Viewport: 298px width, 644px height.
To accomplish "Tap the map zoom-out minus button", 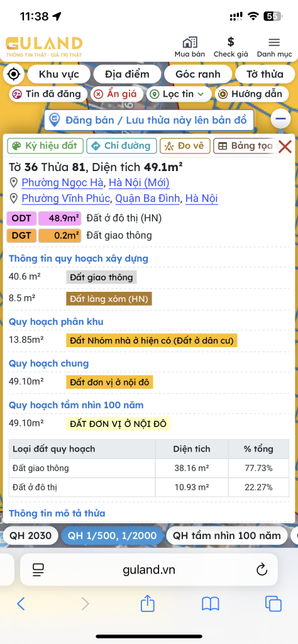I will (x=281, y=119).
